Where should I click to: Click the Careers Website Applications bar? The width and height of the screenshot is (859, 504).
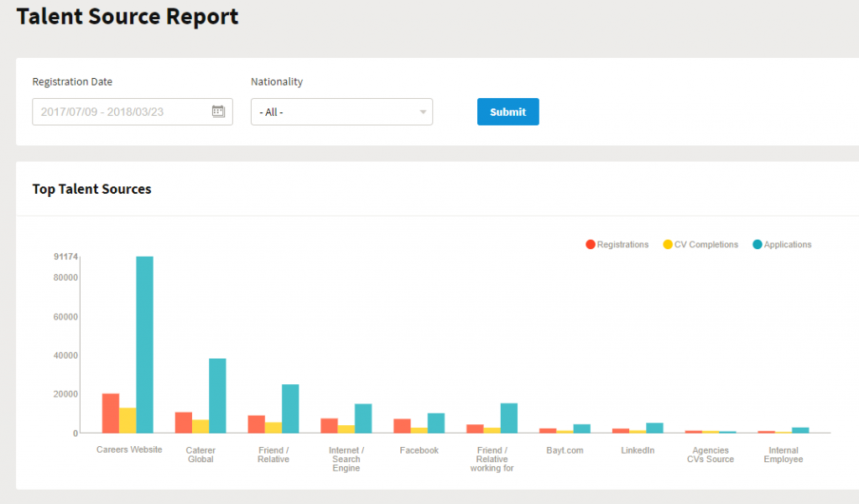pos(145,344)
